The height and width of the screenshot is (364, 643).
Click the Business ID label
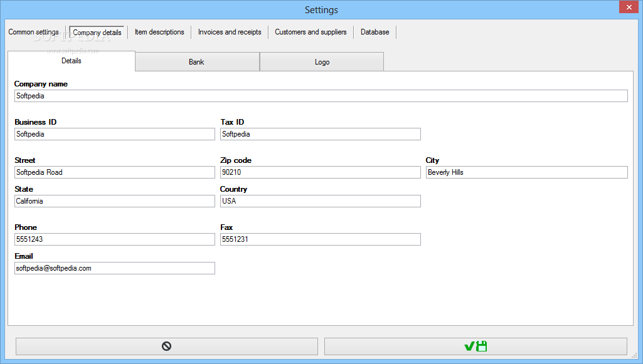tap(36, 122)
